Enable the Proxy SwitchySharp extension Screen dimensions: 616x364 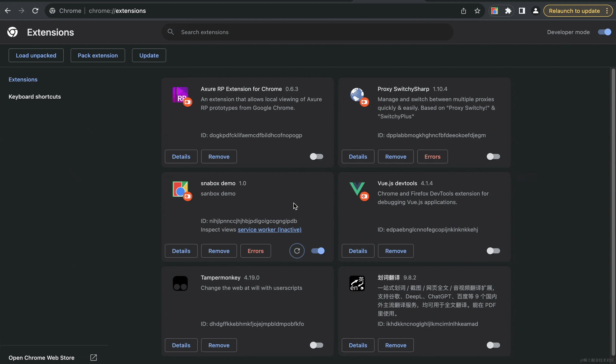[493, 156]
